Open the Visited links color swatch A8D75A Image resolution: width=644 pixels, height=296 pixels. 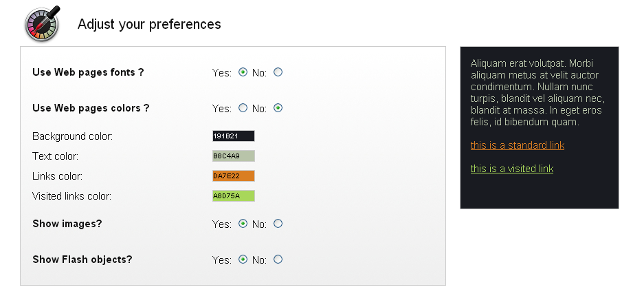point(234,195)
